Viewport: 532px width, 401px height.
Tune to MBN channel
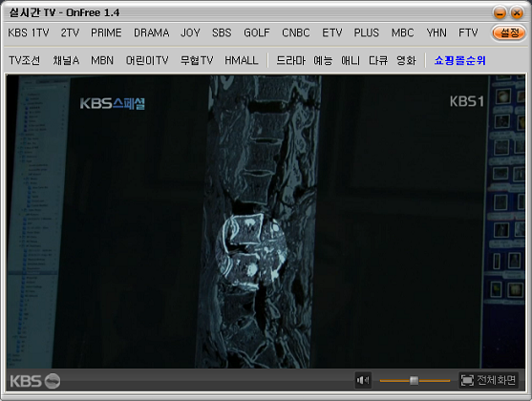[x=102, y=60]
